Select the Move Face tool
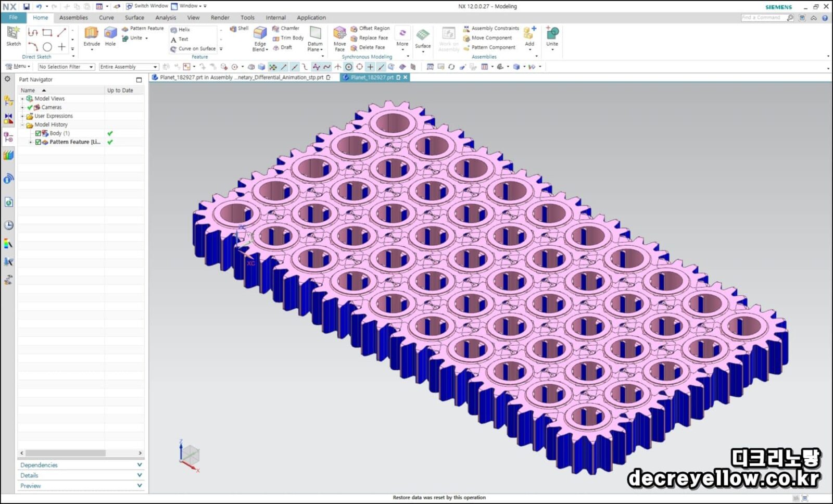 click(x=339, y=39)
